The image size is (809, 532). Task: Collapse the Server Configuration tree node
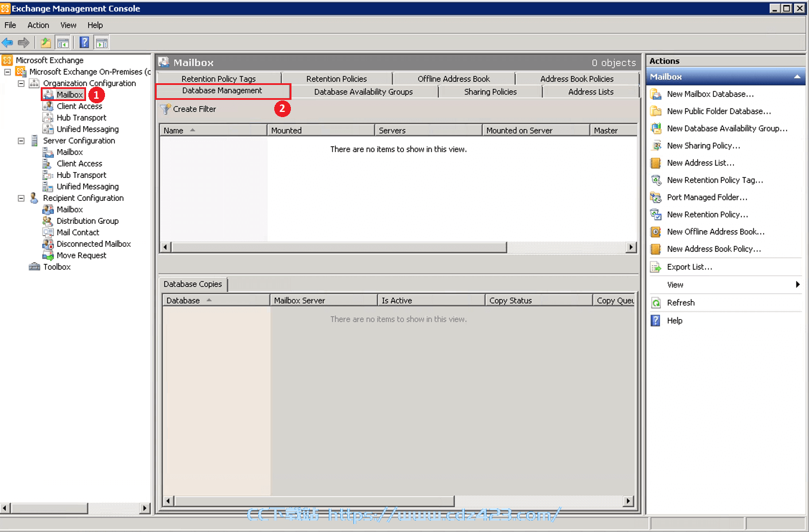21,141
